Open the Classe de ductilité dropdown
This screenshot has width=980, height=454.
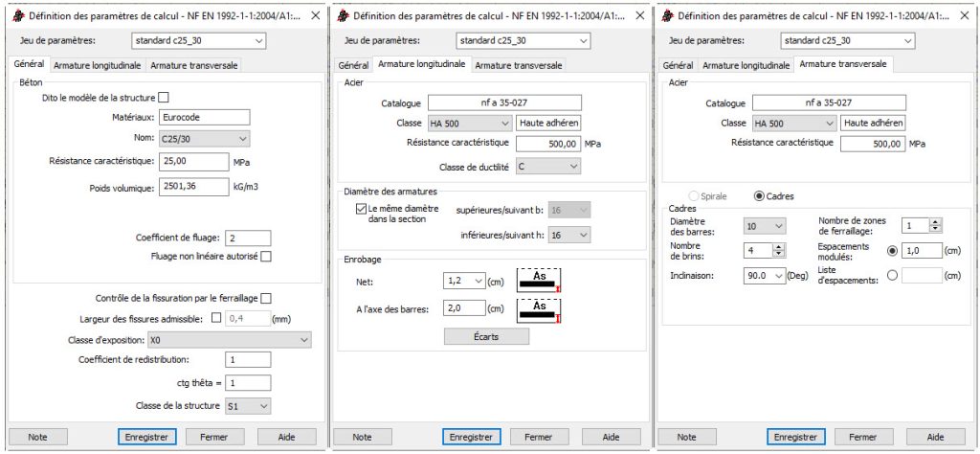point(548,167)
